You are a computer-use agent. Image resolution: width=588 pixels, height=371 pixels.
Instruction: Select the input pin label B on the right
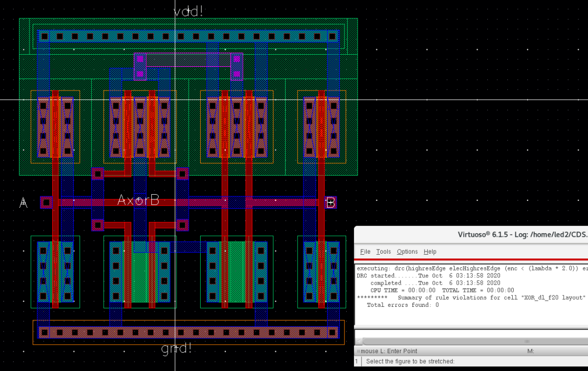pos(332,203)
